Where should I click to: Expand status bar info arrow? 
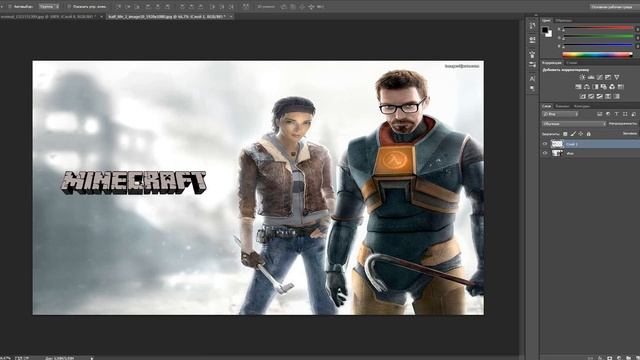91,358
